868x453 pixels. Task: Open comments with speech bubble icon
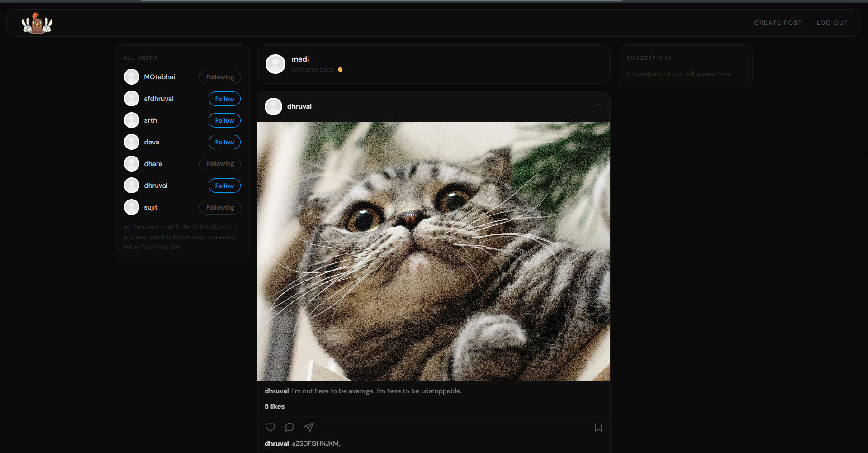289,427
